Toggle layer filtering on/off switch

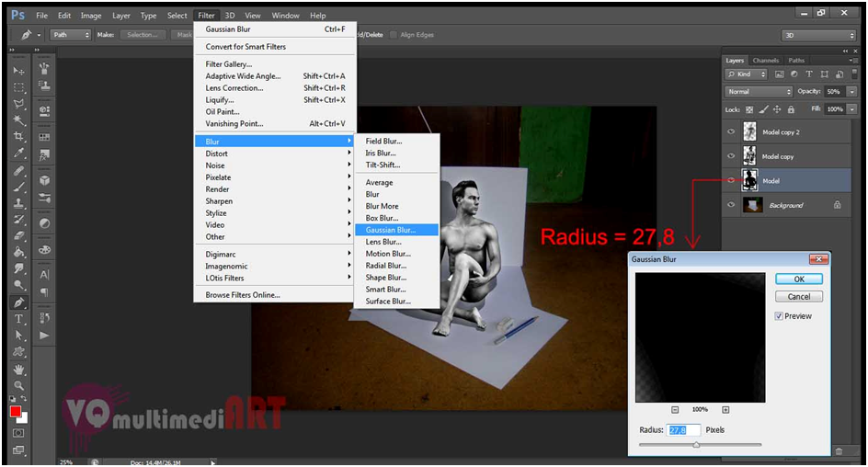click(x=853, y=74)
